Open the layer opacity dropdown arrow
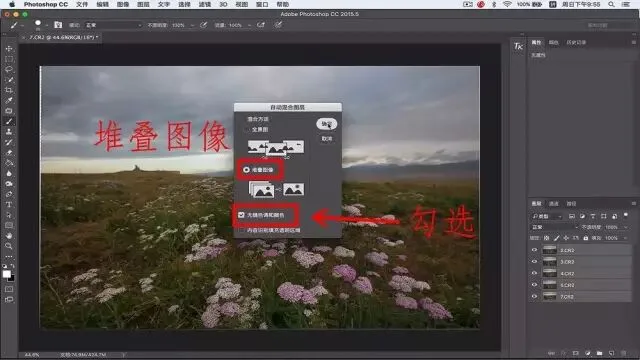 pyautogui.click(x=625, y=227)
